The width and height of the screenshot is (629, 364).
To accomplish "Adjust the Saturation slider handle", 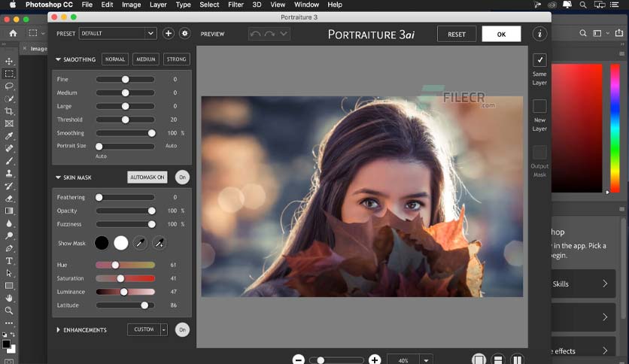I will point(120,278).
